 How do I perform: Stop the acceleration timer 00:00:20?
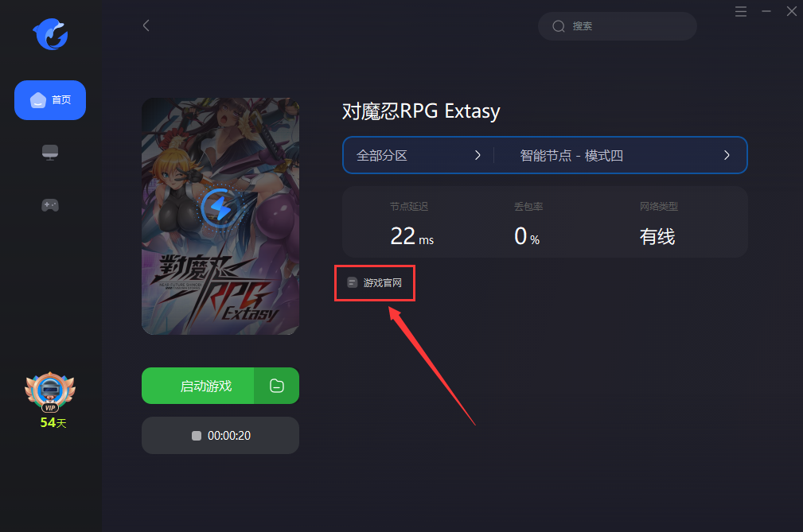220,435
